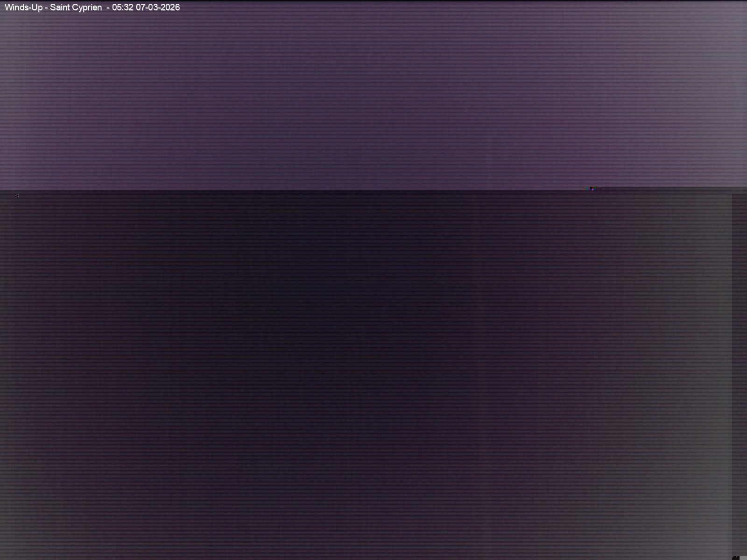Click the light gray square in bottom-right corner
This screenshot has height=560, width=747.
pyautogui.click(x=743, y=558)
